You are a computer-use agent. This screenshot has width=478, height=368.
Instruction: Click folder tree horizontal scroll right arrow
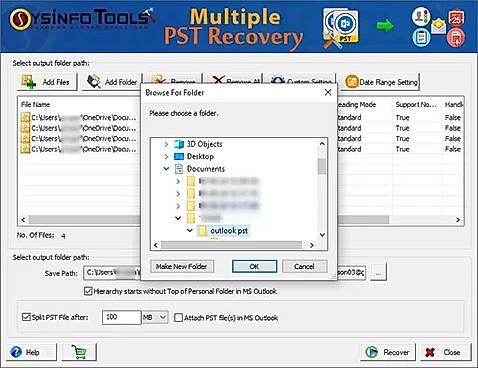coord(312,245)
